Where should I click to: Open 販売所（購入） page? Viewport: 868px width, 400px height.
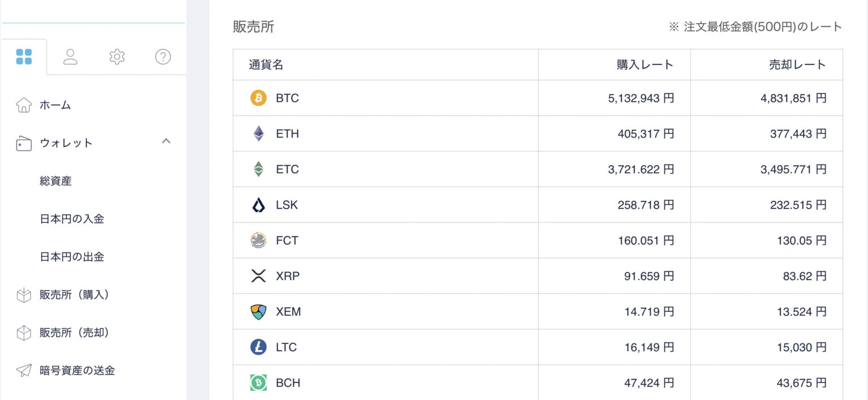click(74, 295)
